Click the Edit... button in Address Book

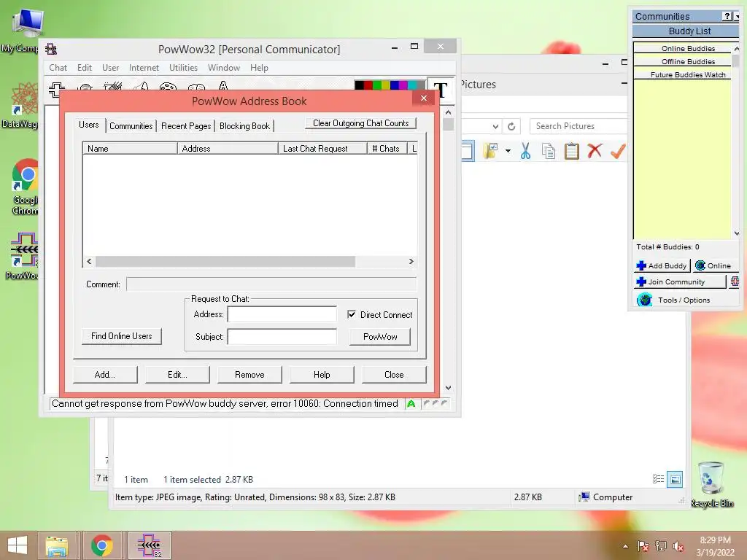[177, 375]
